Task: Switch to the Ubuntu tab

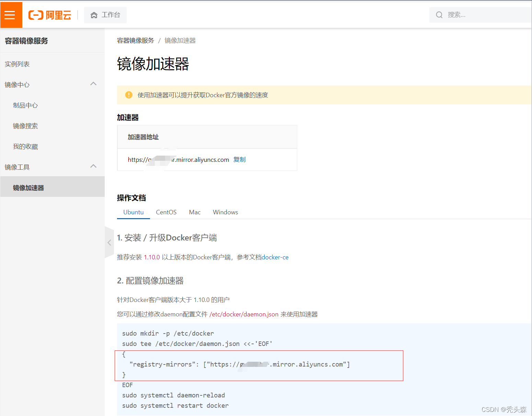Action: (x=134, y=212)
